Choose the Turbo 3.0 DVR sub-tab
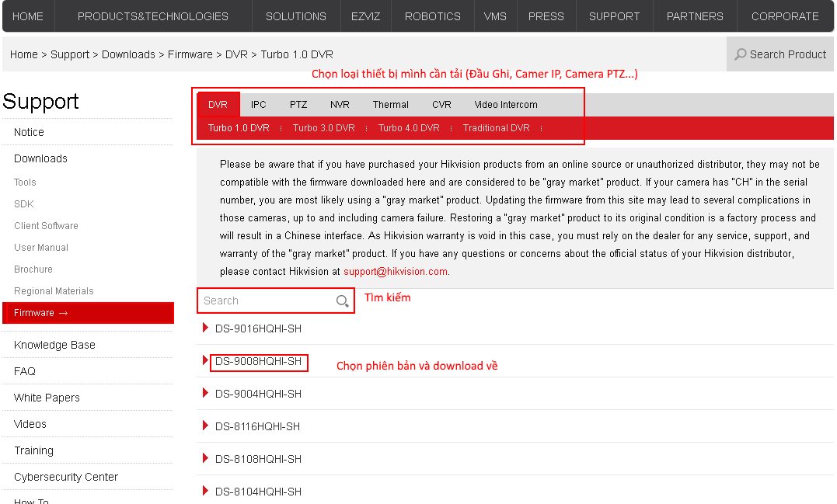 coord(323,128)
